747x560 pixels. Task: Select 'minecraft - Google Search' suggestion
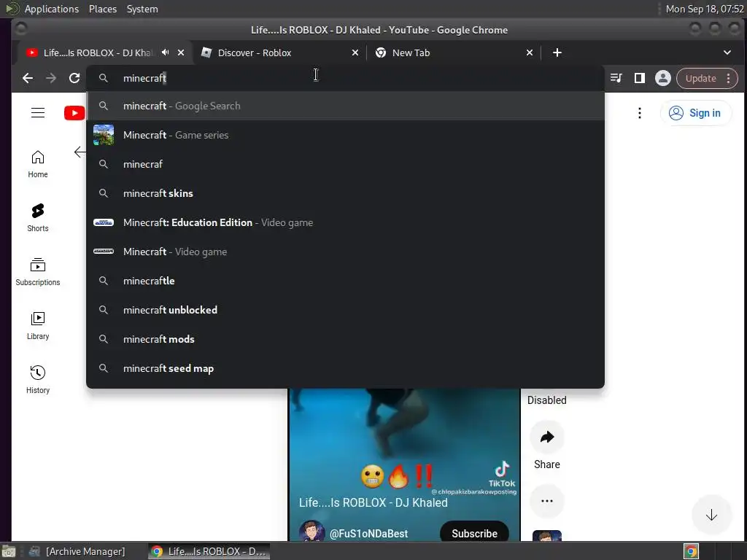(345, 106)
